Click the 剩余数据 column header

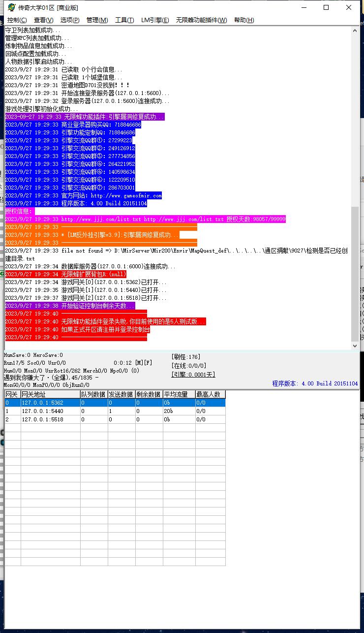tap(149, 394)
